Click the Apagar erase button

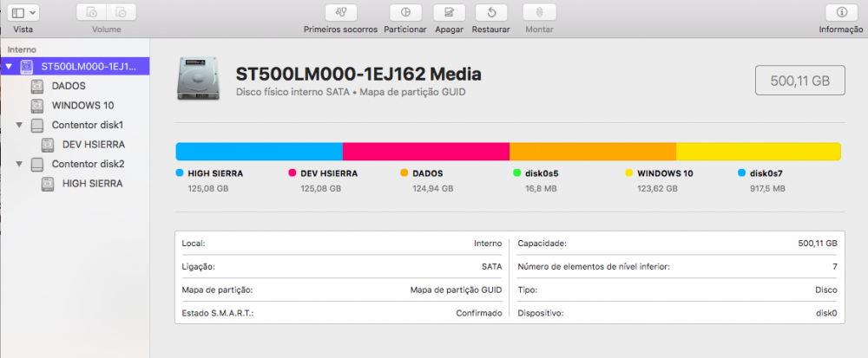point(449,12)
